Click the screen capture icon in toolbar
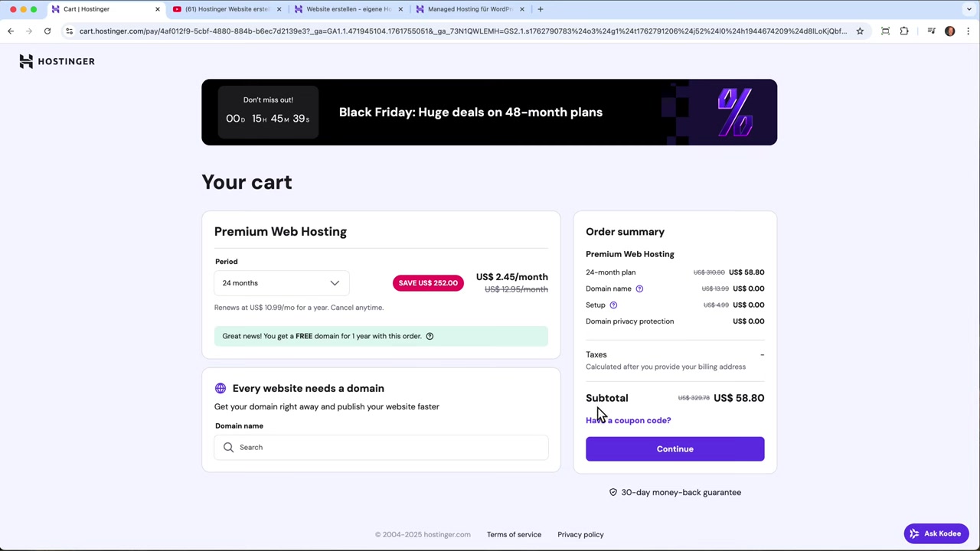 pos(886,31)
